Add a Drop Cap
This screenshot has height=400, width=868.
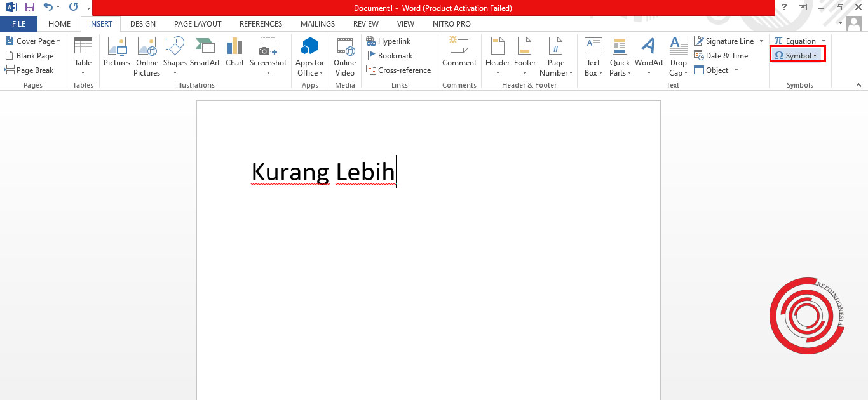click(679, 56)
